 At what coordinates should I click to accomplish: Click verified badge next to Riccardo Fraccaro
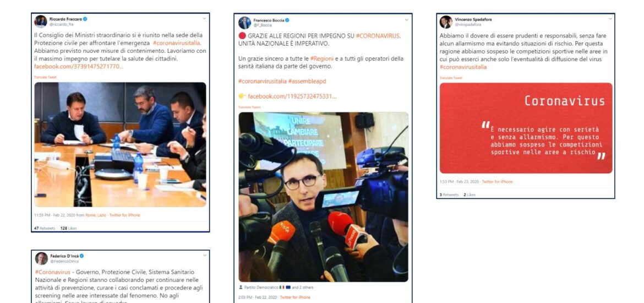point(85,19)
